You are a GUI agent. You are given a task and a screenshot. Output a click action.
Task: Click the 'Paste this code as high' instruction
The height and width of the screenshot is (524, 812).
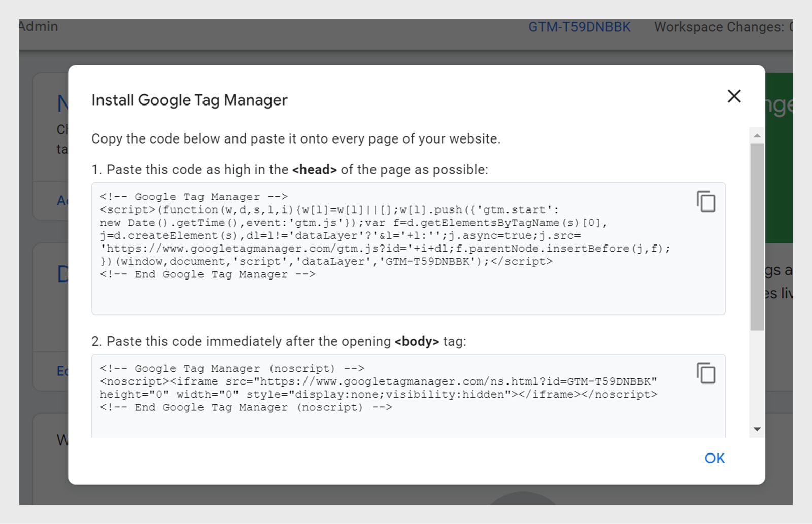290,169
